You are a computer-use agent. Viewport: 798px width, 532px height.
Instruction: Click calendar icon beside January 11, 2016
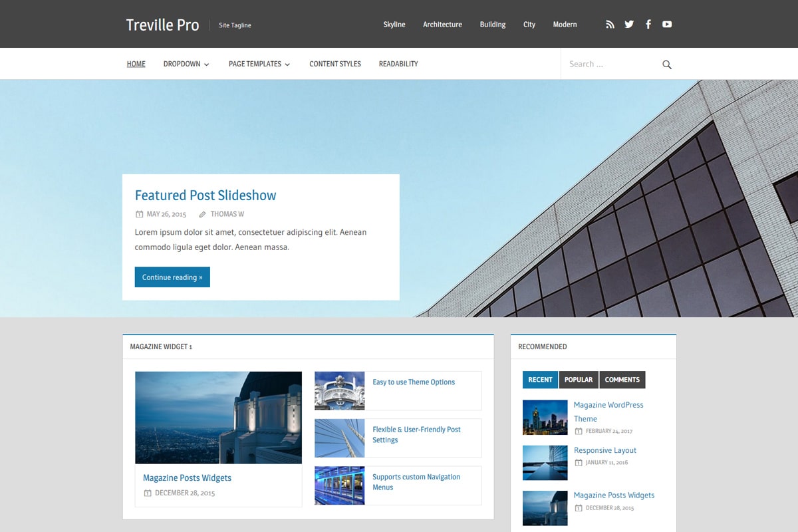(579, 463)
